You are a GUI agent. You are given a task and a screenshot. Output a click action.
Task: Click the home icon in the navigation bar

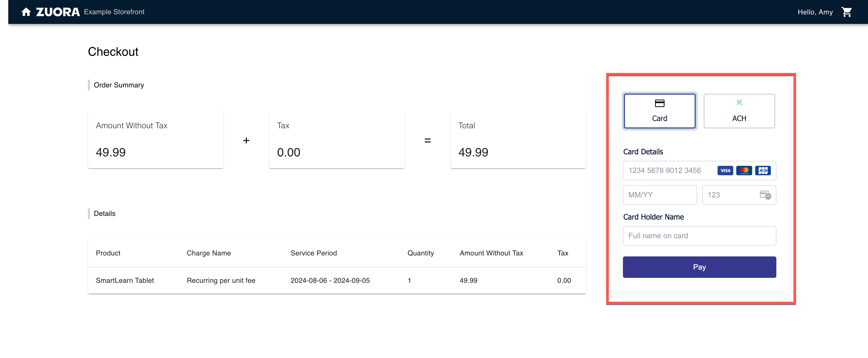pyautogui.click(x=26, y=12)
